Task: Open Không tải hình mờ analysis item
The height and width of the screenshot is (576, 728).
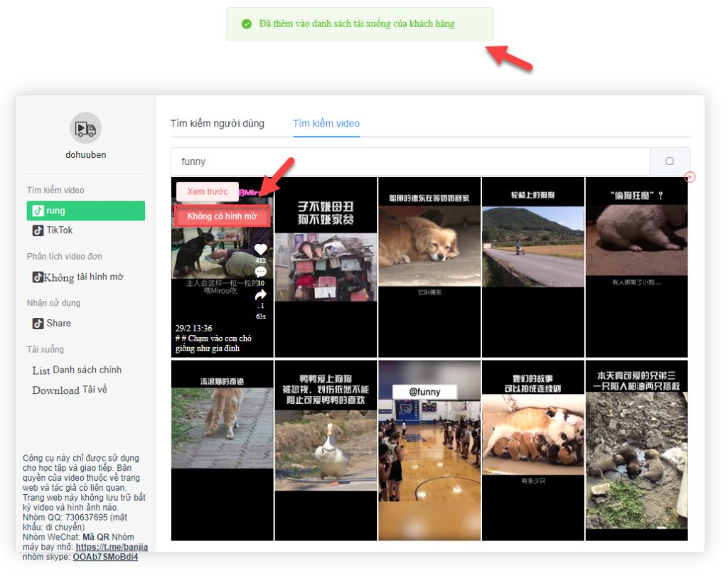Action: tap(77, 277)
